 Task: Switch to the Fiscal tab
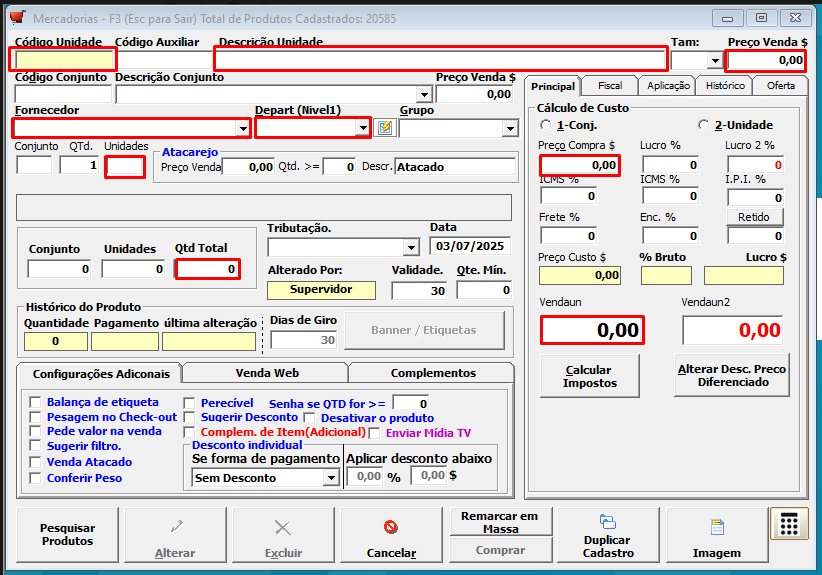pyautogui.click(x=609, y=86)
